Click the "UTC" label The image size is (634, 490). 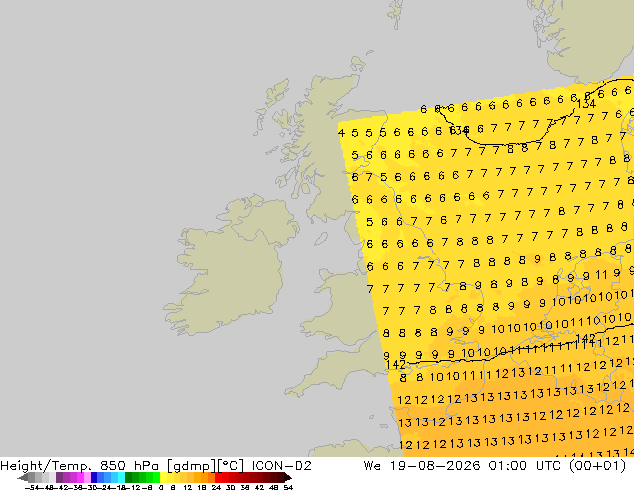[x=548, y=465]
